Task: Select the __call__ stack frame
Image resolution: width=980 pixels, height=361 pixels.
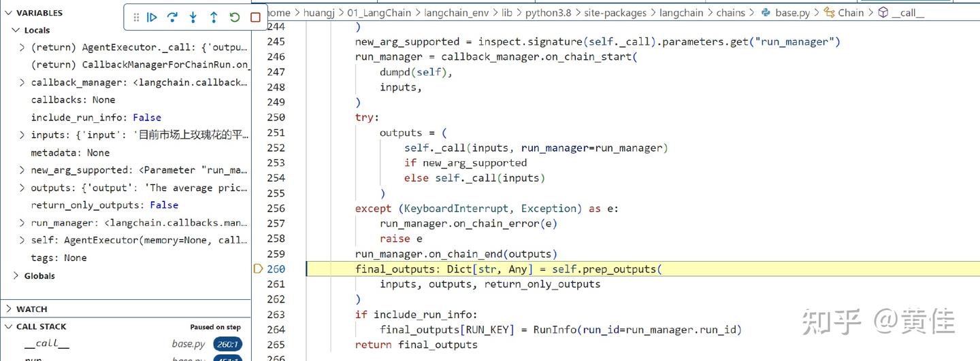Action: pyautogui.click(x=125, y=344)
